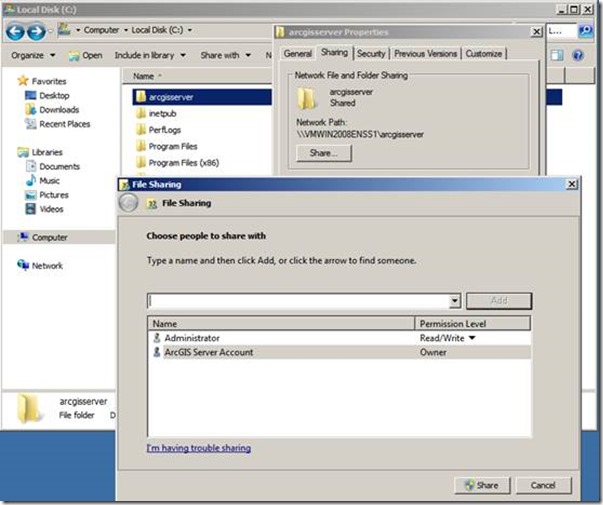The width and height of the screenshot is (603, 505).
Task: Select the arcgisserver folder icon in file list
Action: (x=141, y=97)
